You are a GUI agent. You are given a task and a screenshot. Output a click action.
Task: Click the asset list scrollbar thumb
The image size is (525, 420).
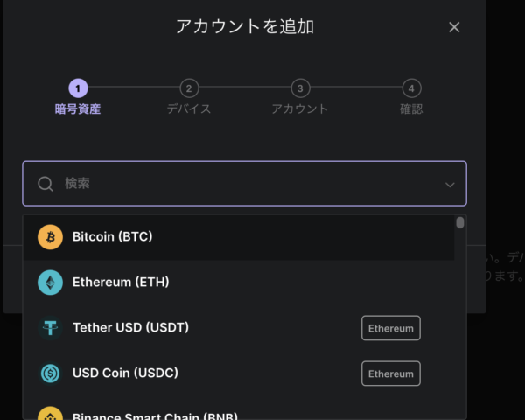(x=460, y=223)
